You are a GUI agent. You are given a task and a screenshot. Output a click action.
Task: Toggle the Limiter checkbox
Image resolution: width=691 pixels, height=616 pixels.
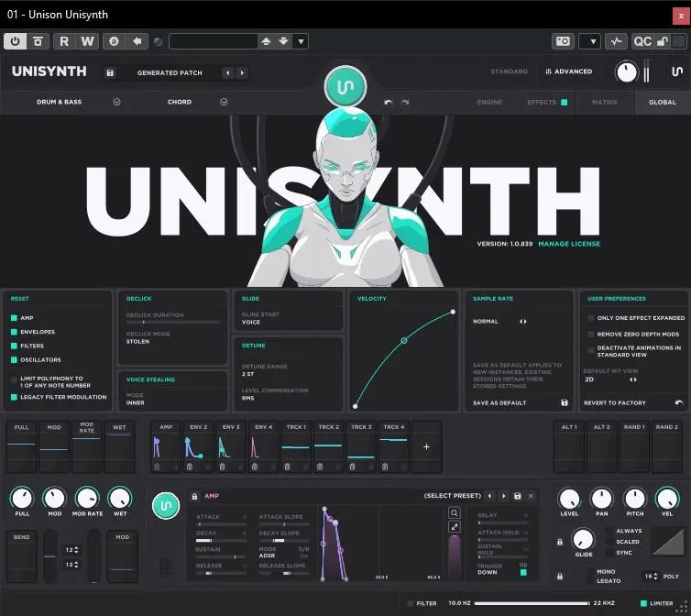[643, 603]
